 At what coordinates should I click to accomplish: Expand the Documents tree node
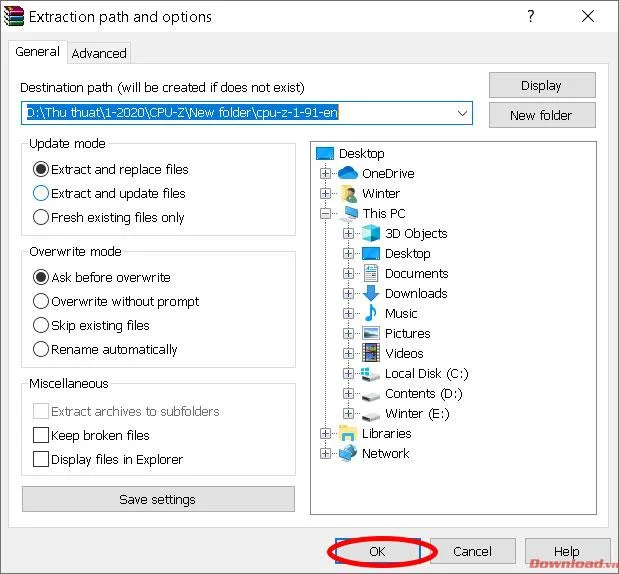coord(348,274)
